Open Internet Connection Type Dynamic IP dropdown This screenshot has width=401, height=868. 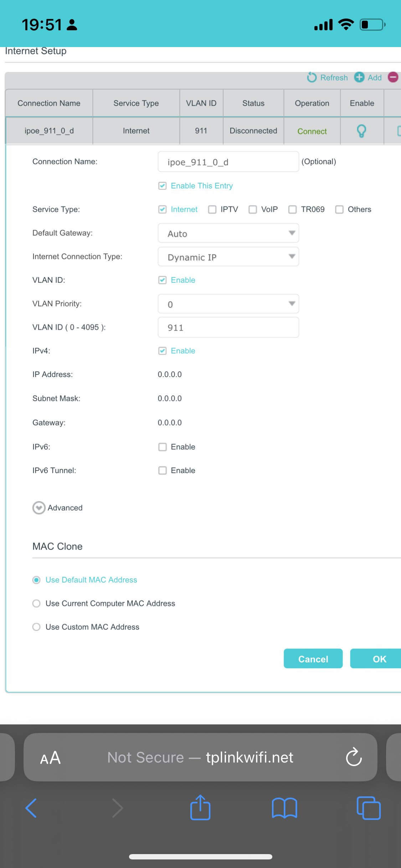pyautogui.click(x=228, y=257)
